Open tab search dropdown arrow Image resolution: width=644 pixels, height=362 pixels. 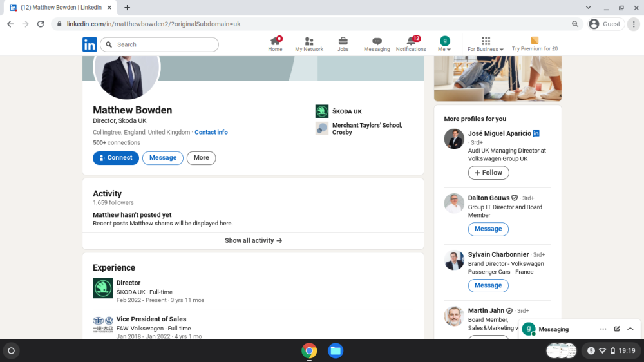point(588,7)
